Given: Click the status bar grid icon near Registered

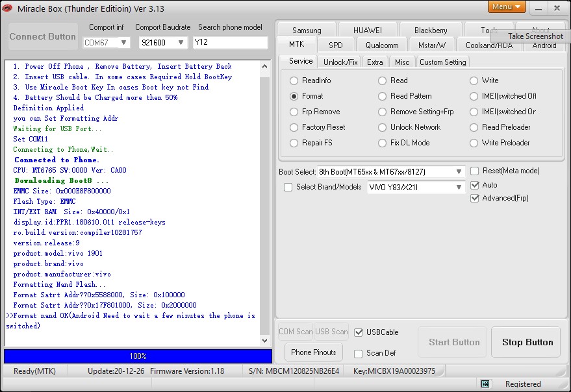Looking at the screenshot, I should [x=485, y=384].
